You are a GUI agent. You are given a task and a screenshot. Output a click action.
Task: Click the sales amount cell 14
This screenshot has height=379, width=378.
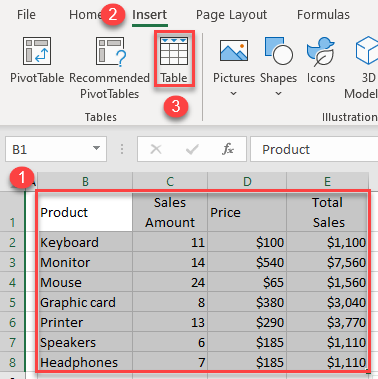coord(170,262)
